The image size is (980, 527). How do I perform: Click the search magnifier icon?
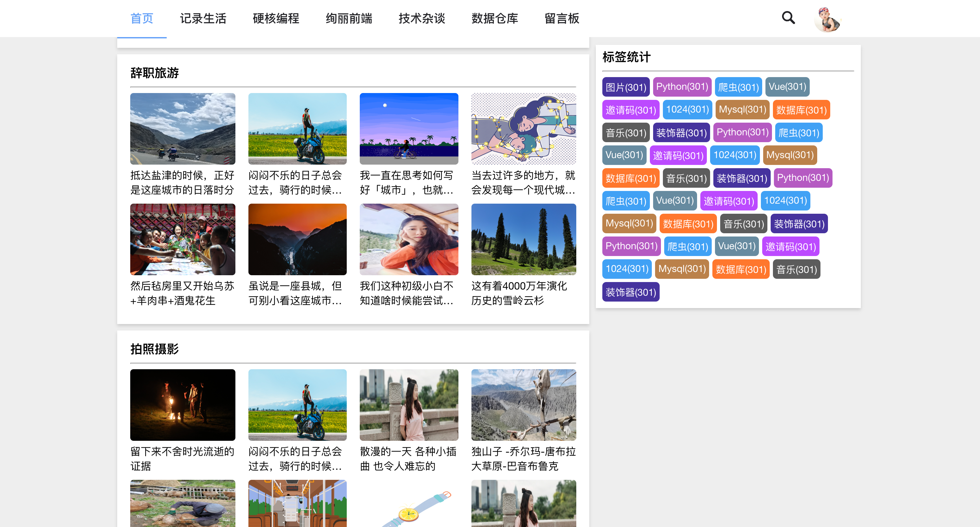pyautogui.click(x=788, y=18)
